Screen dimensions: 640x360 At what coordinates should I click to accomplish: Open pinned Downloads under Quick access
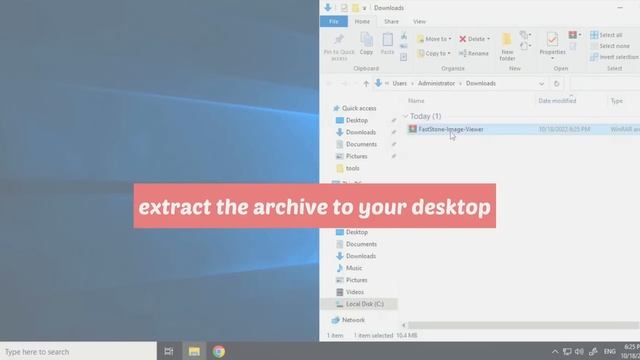point(356,132)
